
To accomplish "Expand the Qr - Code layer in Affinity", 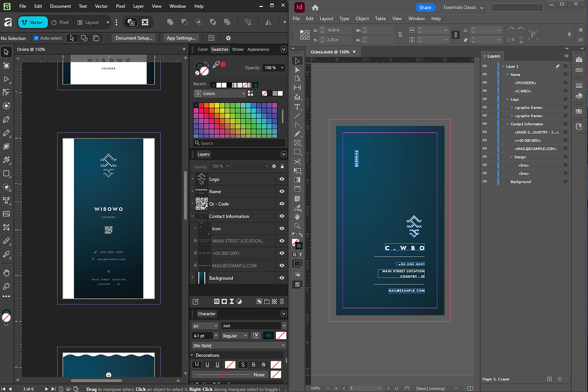I will pyautogui.click(x=192, y=204).
